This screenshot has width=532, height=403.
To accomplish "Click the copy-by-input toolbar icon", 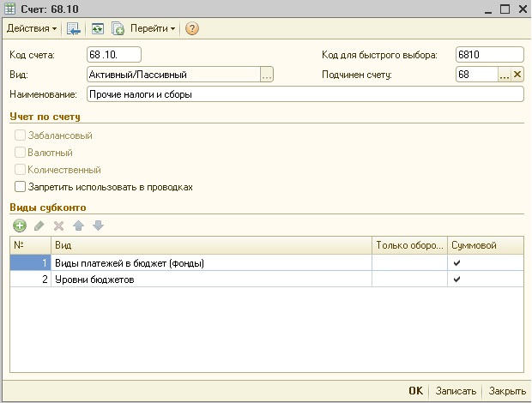I will tap(118, 29).
